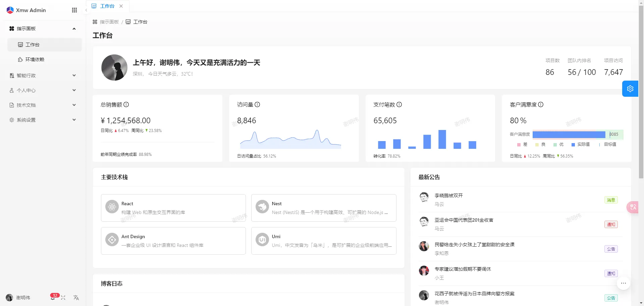Click the 团队内排名 value 56 / 100

(x=582, y=72)
